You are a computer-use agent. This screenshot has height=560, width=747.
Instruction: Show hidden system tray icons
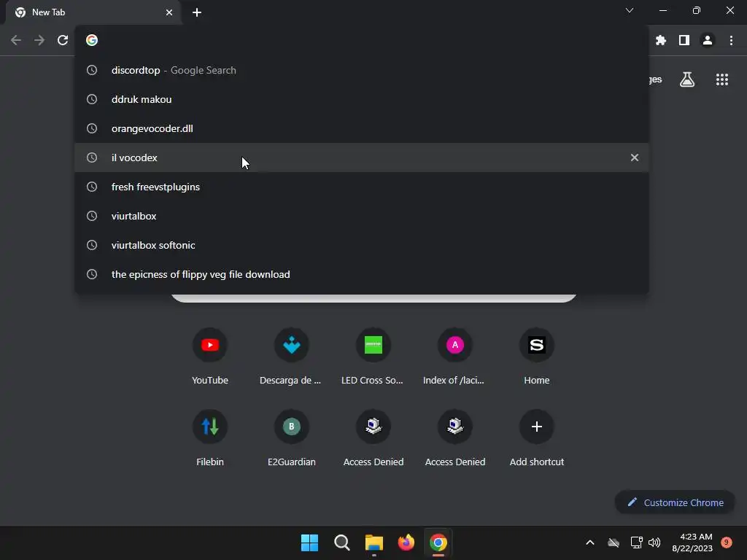click(589, 542)
